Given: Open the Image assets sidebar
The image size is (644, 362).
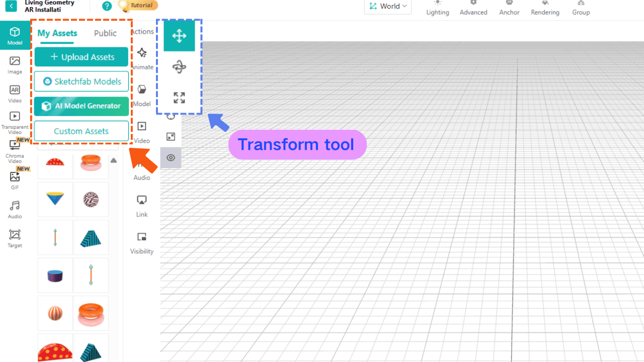Looking at the screenshot, I should tap(15, 65).
